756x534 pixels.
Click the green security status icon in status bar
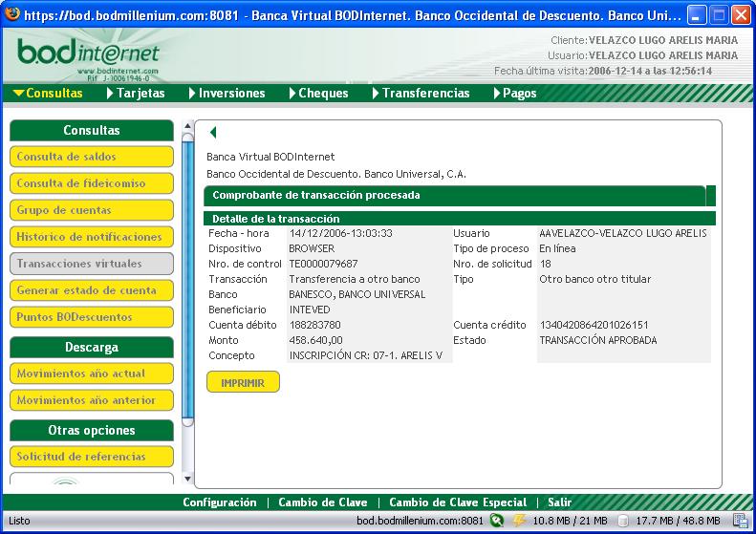497,521
